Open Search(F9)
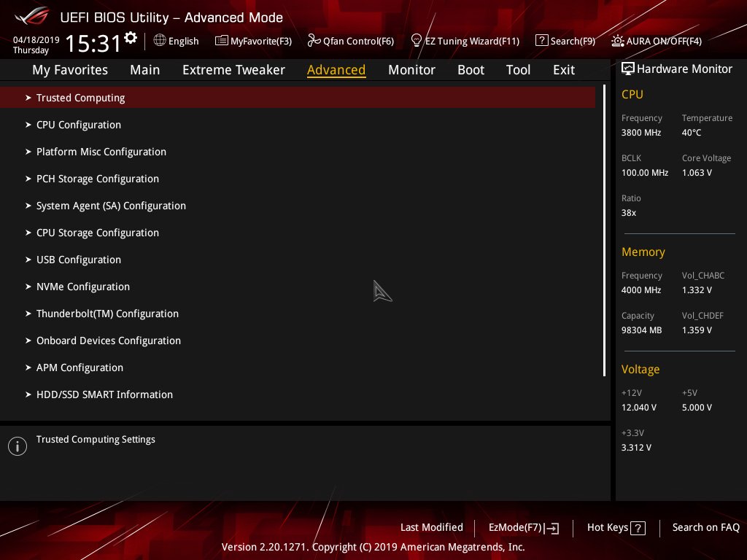This screenshot has height=560, width=747. click(x=565, y=41)
